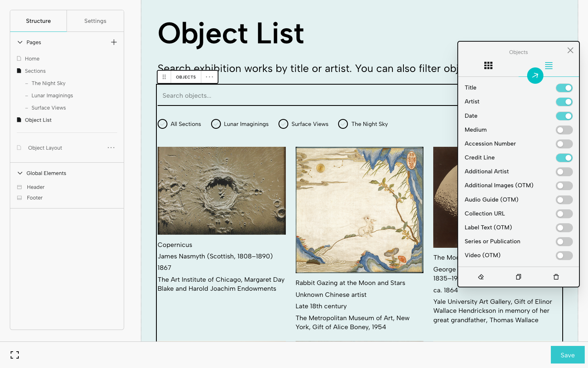Screen dimensions: 588x368
Task: Click the Late 18th century date
Action: click(x=321, y=306)
